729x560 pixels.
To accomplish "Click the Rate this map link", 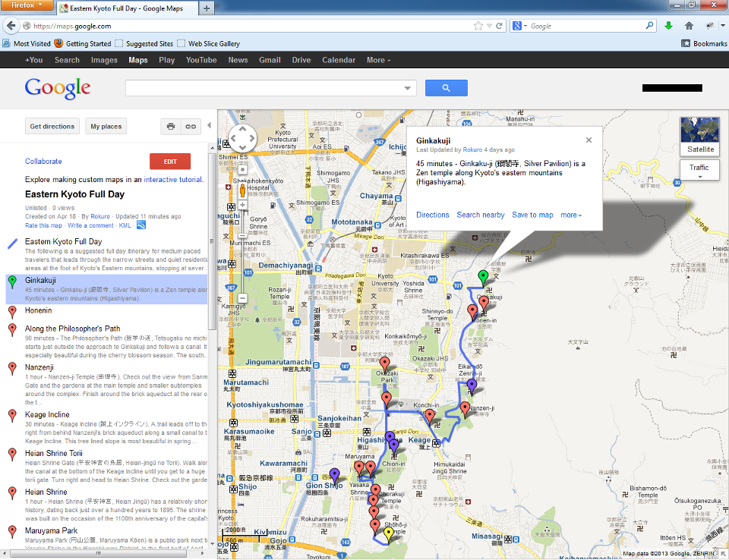I will (x=43, y=225).
